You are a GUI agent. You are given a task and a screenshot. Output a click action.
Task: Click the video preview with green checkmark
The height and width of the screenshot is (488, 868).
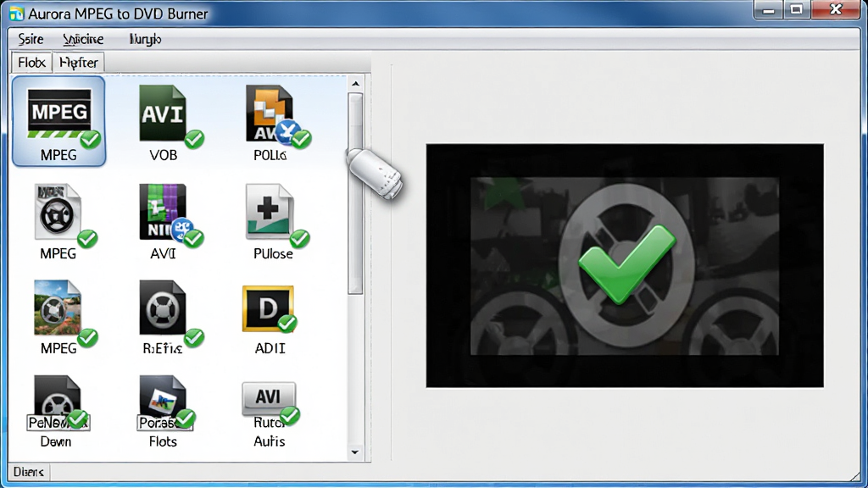[625, 265]
